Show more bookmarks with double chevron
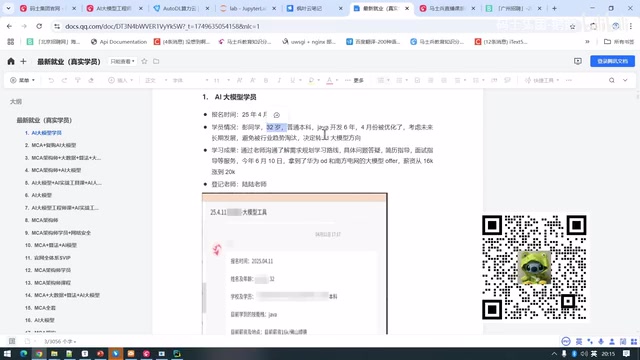The height and width of the screenshot is (360, 640). (x=587, y=42)
